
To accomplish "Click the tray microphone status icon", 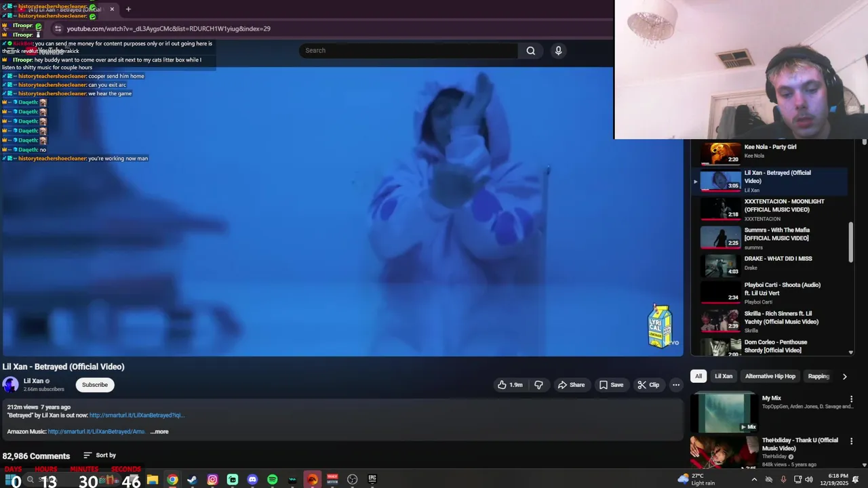I will (783, 480).
